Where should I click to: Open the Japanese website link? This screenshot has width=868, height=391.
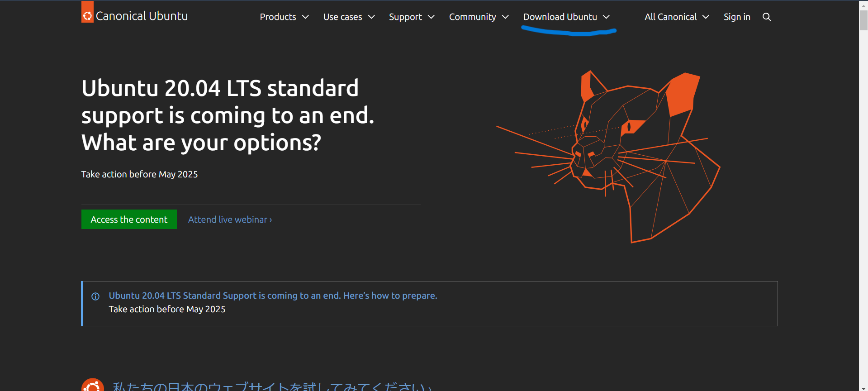(271, 386)
